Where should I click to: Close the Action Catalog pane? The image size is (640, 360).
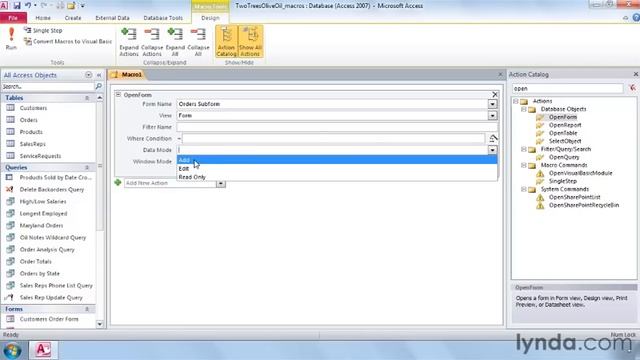click(636, 74)
